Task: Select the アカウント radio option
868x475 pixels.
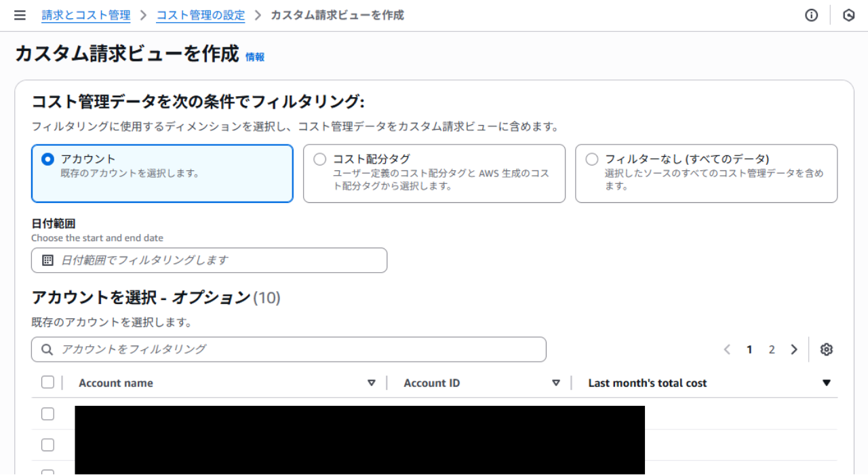Action: click(x=47, y=159)
